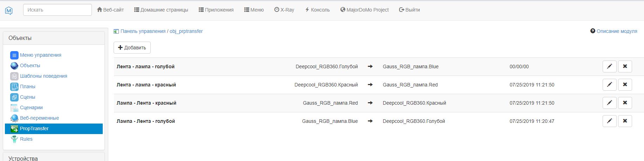Edit the 'Лампа - Лента - голубой' rule
Viewport: 644px width, 161px height.
(x=609, y=121)
